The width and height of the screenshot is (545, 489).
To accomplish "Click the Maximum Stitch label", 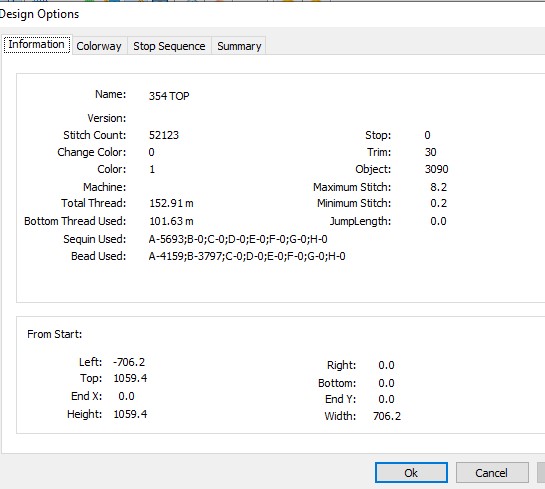I will click(352, 187).
